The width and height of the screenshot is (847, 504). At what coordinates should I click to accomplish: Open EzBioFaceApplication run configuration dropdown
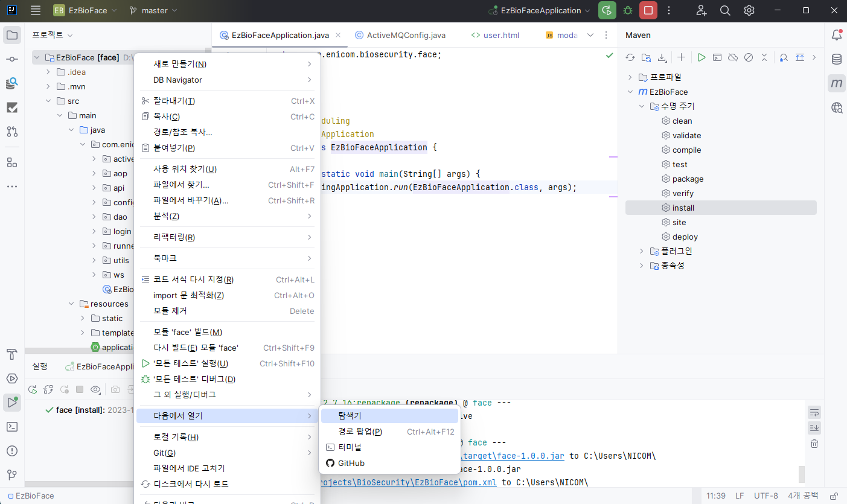(x=540, y=10)
